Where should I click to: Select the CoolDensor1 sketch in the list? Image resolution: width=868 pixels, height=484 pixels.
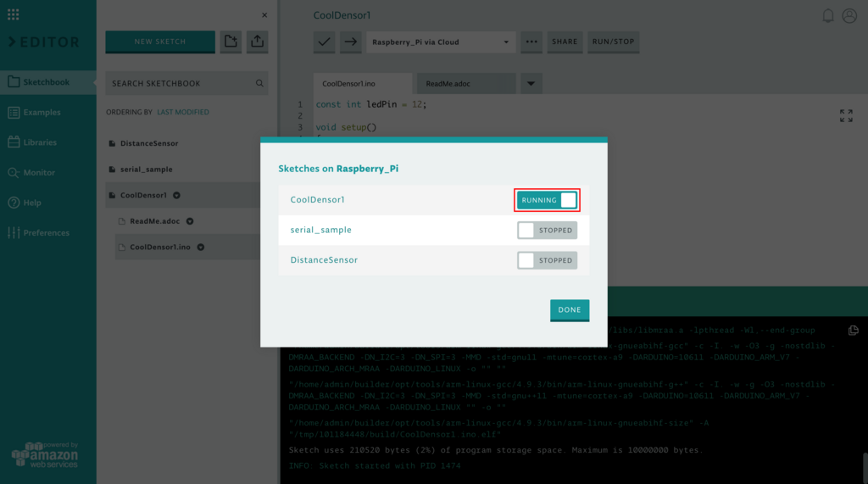point(143,195)
